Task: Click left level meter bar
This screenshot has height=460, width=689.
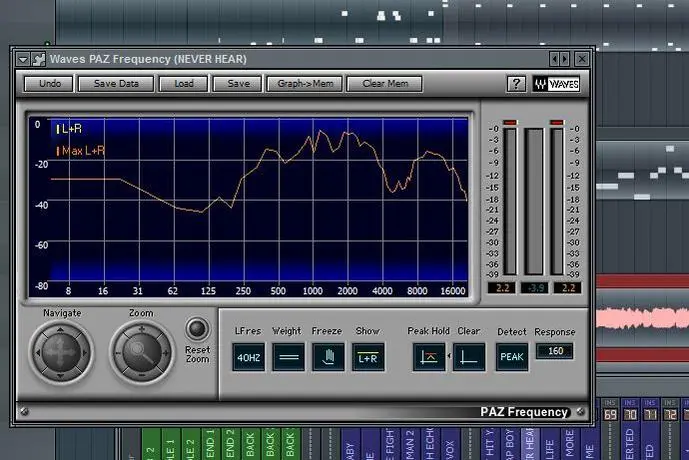Action: [x=510, y=202]
